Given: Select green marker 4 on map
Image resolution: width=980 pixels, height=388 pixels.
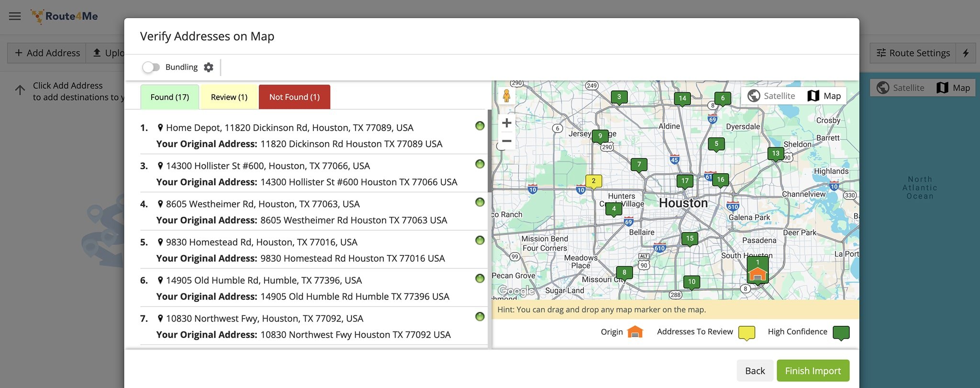Looking at the screenshot, I should (614, 210).
